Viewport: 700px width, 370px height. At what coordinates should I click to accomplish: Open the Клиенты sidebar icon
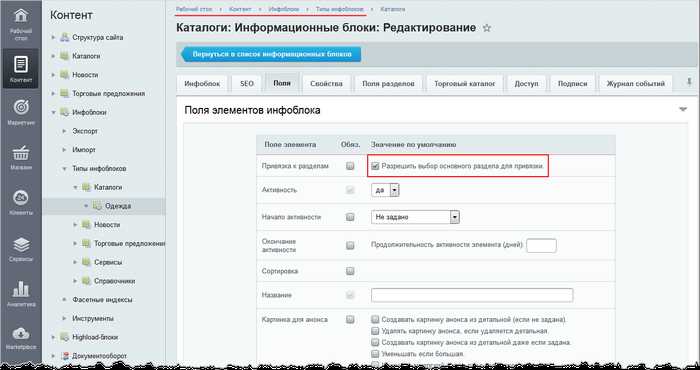click(21, 197)
